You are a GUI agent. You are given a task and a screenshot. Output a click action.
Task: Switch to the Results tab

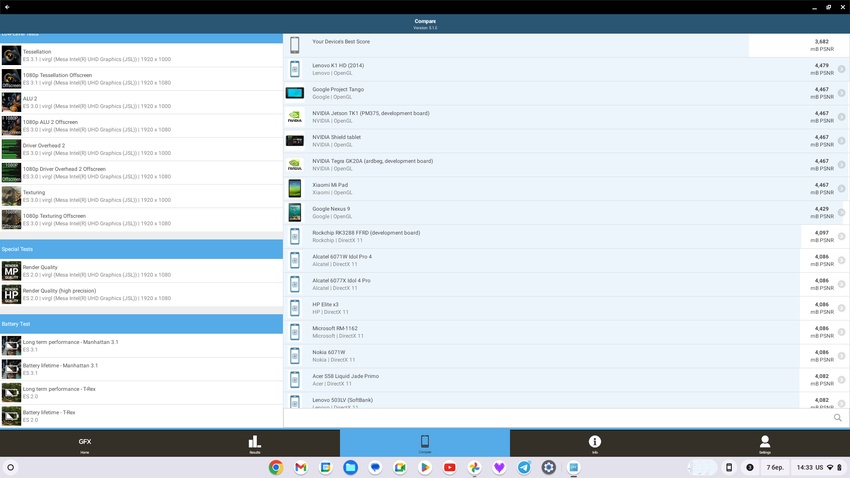(254, 443)
